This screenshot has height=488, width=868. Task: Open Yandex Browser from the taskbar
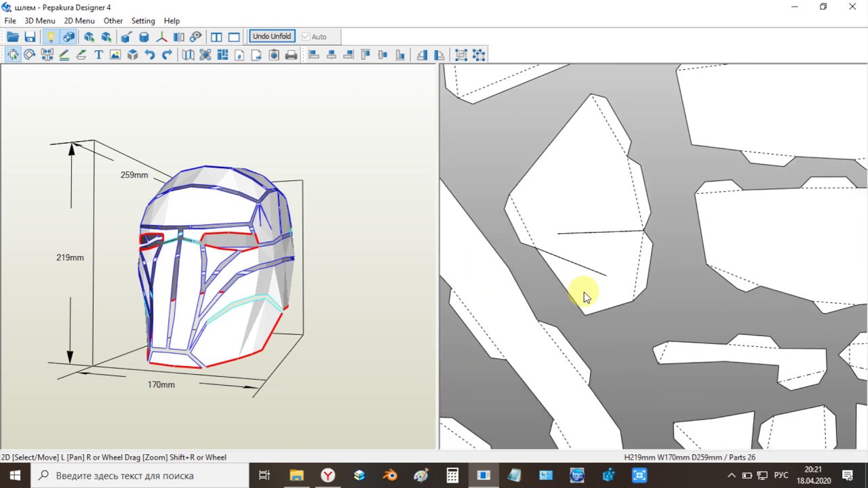(328, 475)
